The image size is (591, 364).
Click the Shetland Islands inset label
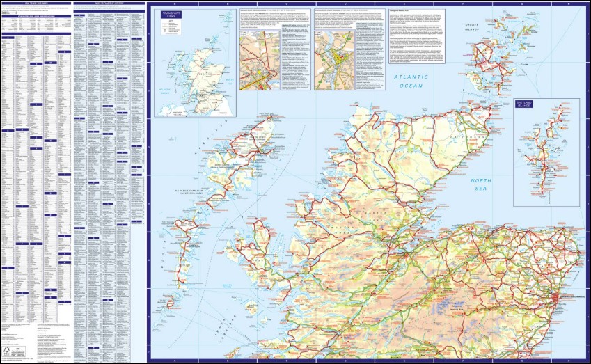click(523, 104)
